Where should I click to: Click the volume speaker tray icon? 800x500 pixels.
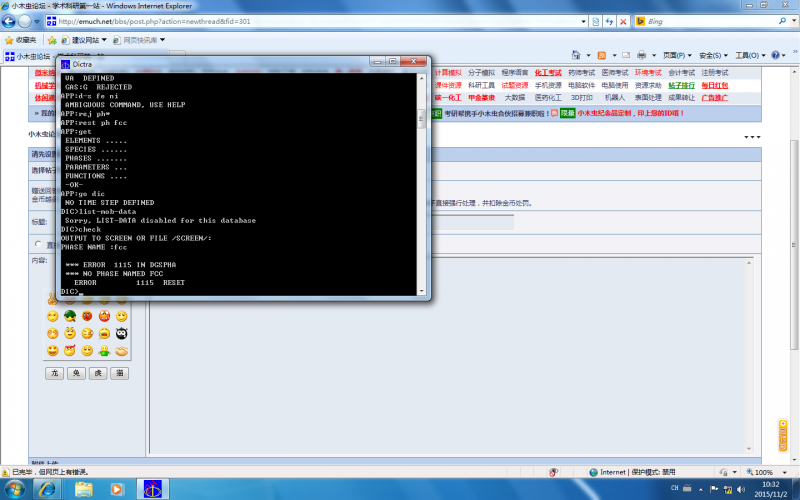741,489
